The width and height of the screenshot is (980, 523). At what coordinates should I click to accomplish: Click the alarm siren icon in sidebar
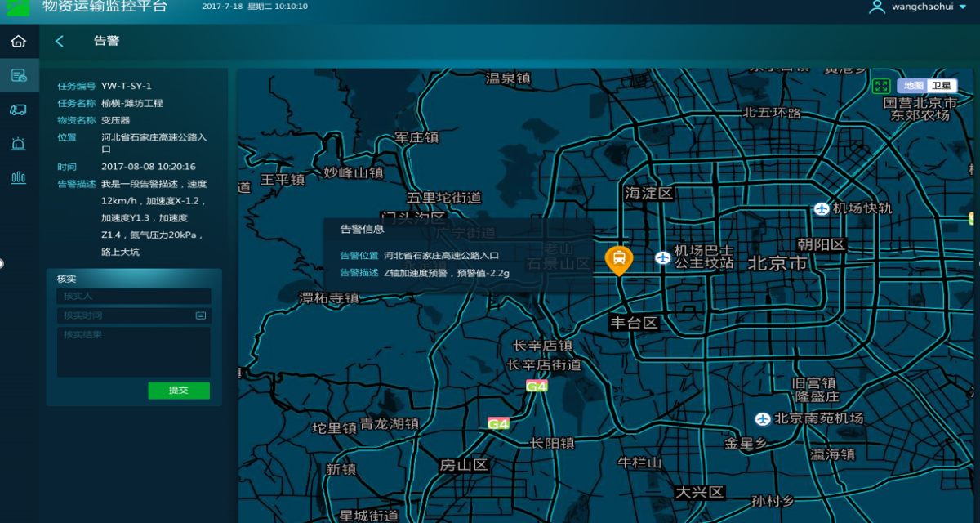[x=18, y=144]
